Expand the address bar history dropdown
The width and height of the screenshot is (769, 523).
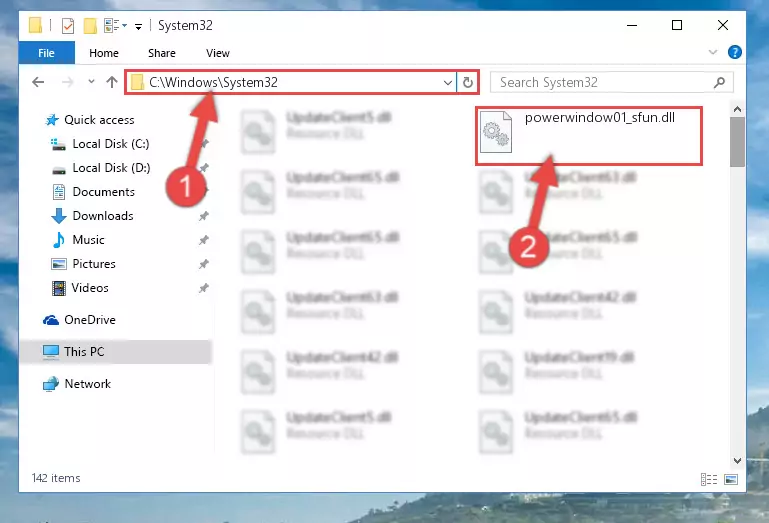point(447,82)
